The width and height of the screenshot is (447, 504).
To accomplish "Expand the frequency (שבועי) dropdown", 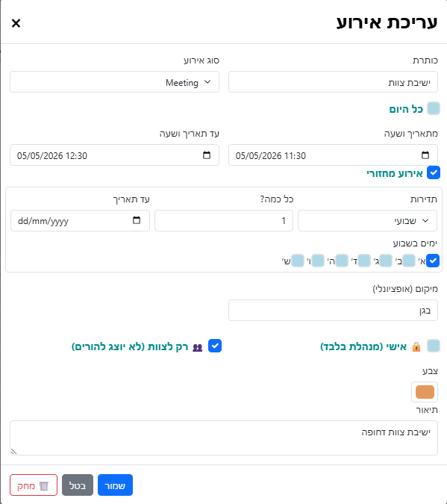I will click(367, 220).
